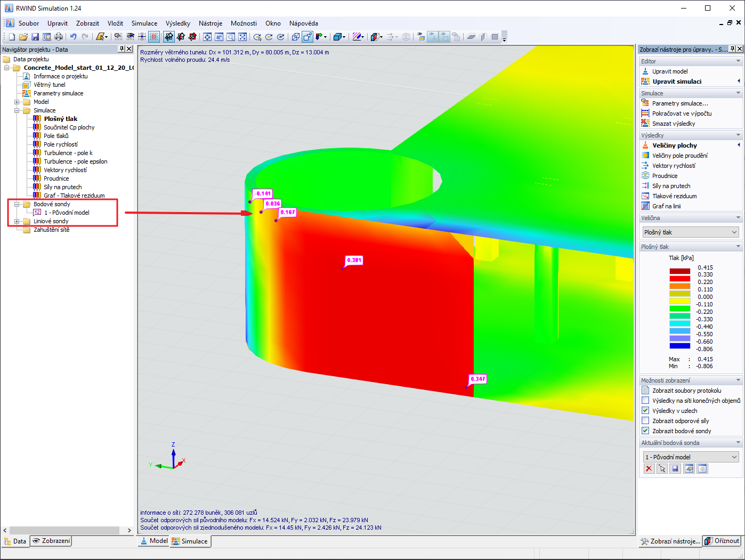The width and height of the screenshot is (745, 560).
Task: Click the zoom magnifier window toolbar icon
Action: pos(231,37)
